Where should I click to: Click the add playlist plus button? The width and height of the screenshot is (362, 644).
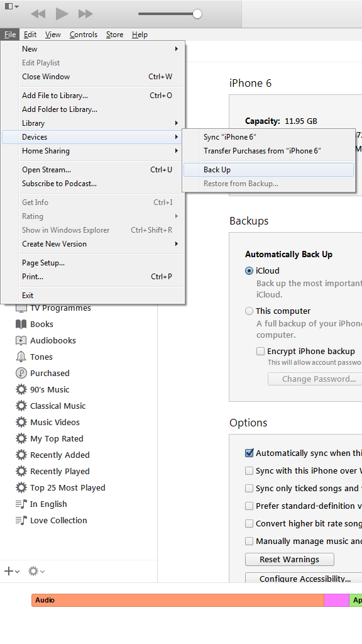click(11, 571)
